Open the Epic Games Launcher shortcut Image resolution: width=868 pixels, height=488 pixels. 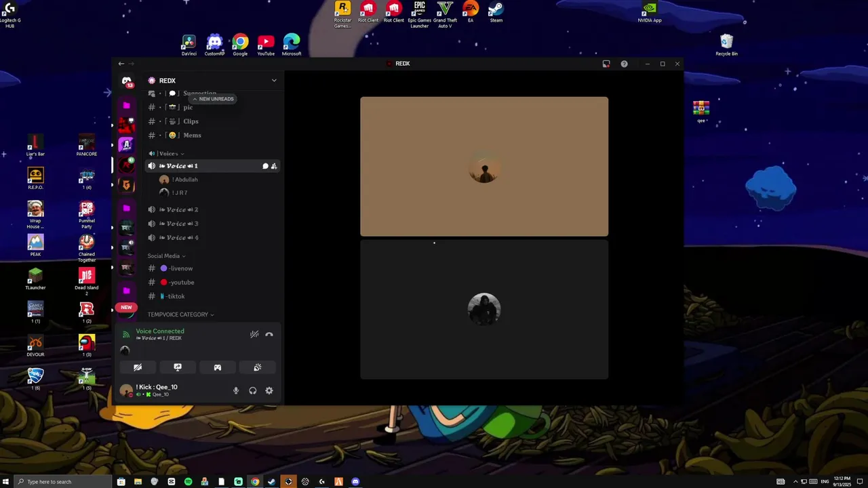[x=419, y=15]
